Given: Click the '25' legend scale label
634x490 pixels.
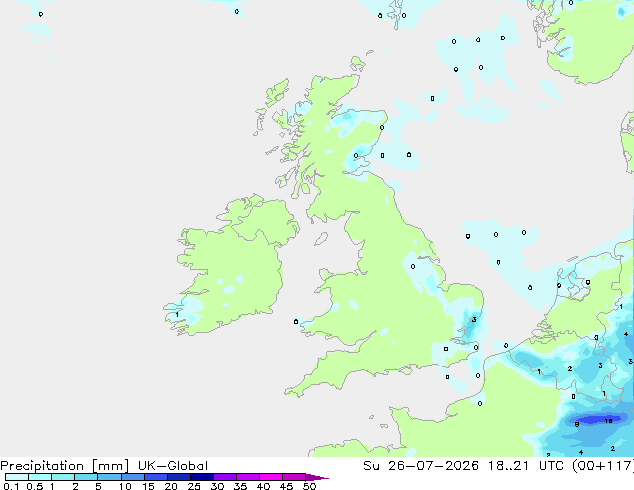Looking at the screenshot, I should 194,486.
